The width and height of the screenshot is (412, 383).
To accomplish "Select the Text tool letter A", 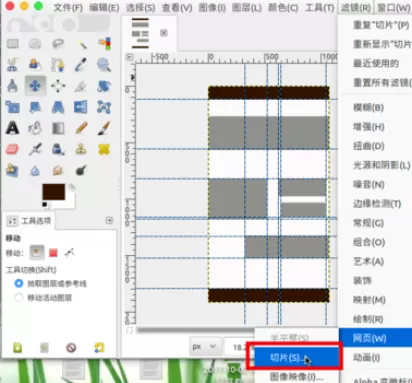I will [x=13, y=128].
